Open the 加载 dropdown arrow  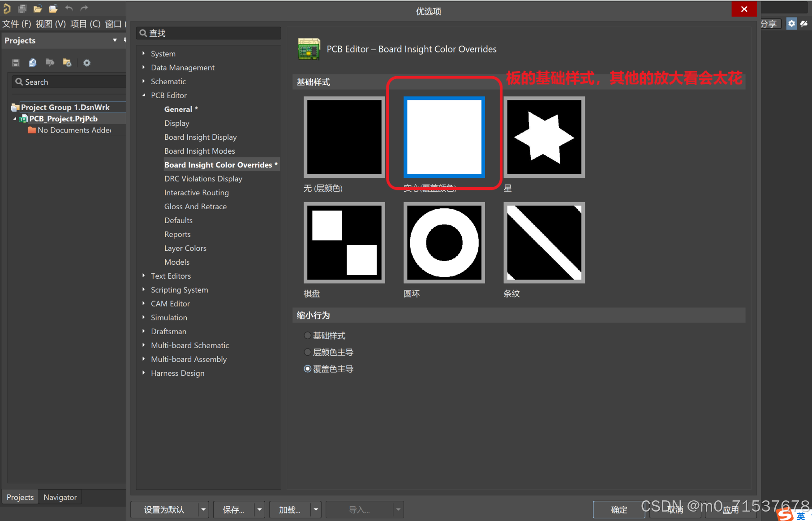click(x=316, y=509)
